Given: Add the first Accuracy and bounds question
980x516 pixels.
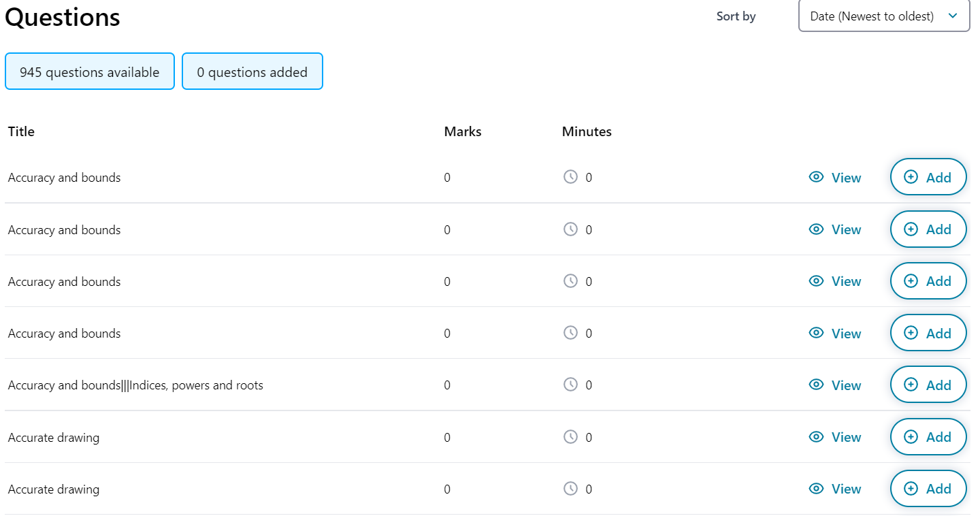Looking at the screenshot, I should click(x=928, y=176).
